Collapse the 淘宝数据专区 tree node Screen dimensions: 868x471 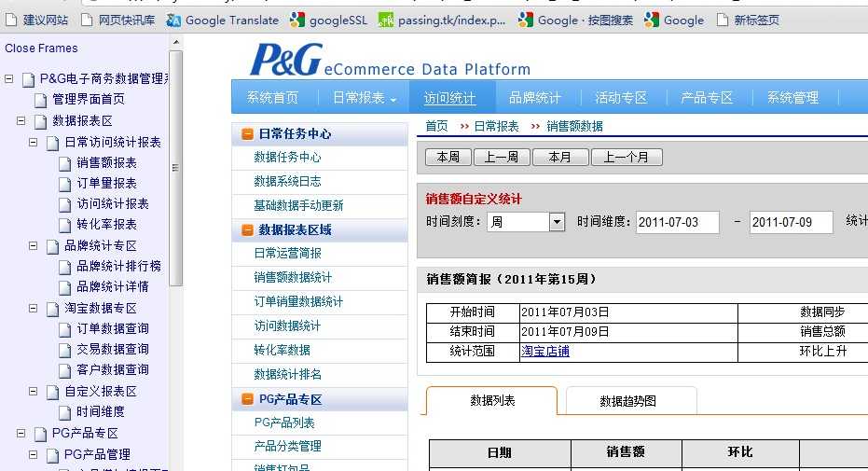(34, 308)
